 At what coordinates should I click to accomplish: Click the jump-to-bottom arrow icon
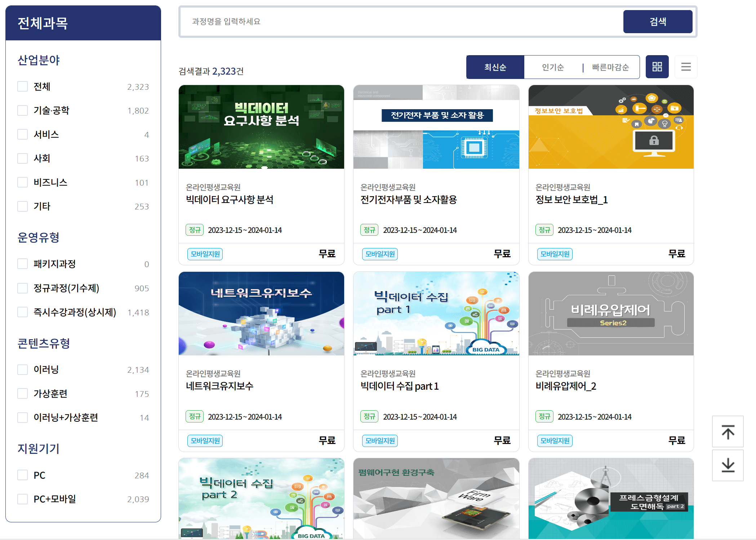728,465
